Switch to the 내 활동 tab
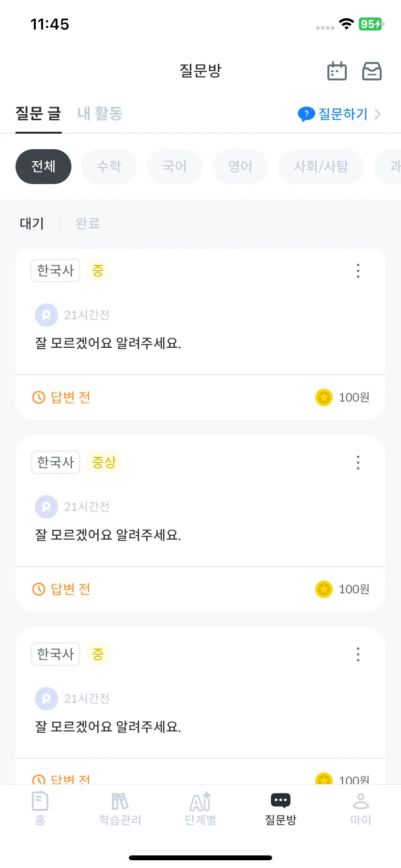 pyautogui.click(x=100, y=114)
